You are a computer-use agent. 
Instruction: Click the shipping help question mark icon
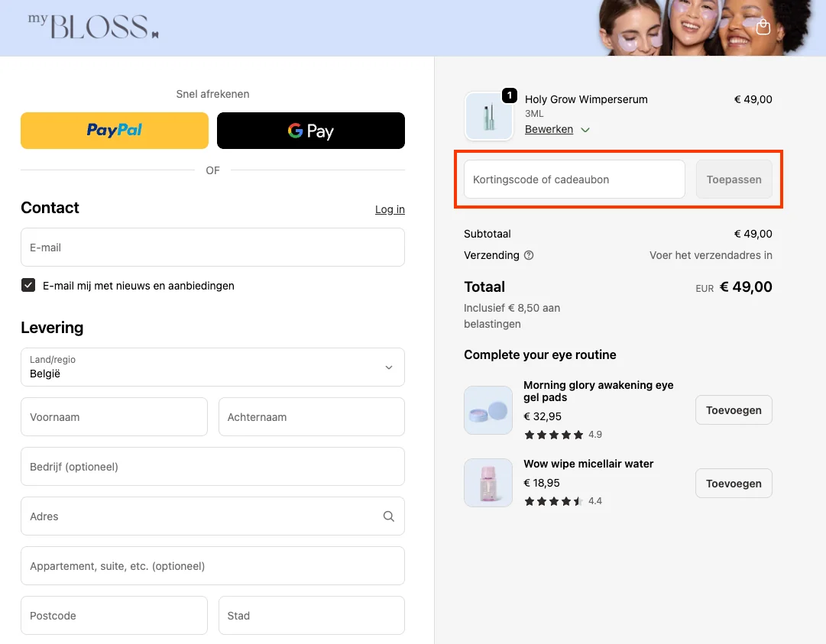[529, 255]
